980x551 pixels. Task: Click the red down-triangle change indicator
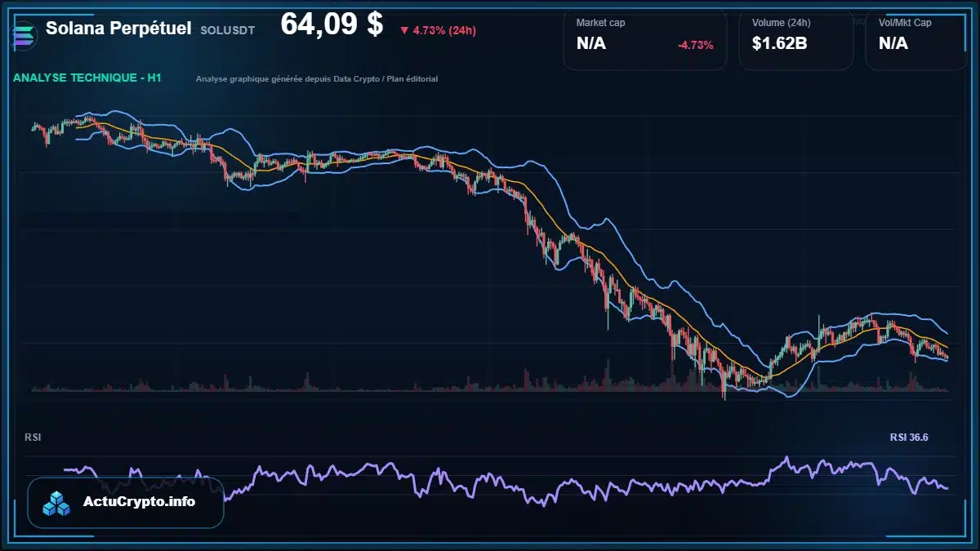(404, 30)
